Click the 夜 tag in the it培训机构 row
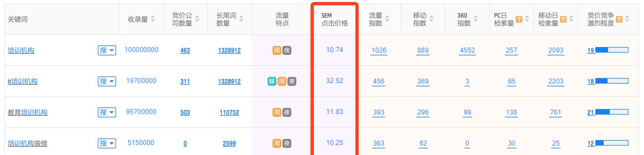This screenshot has width=644, height=155. 292,81
